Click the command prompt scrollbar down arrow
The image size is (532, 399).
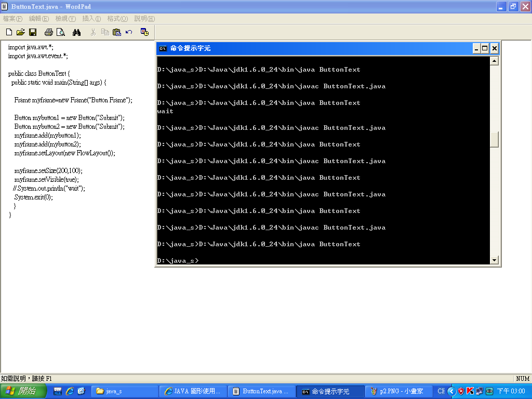[495, 260]
